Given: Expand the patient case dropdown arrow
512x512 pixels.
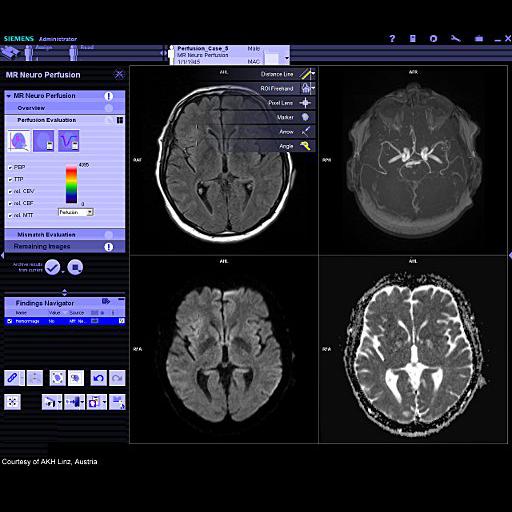Looking at the screenshot, I should 287,58.
